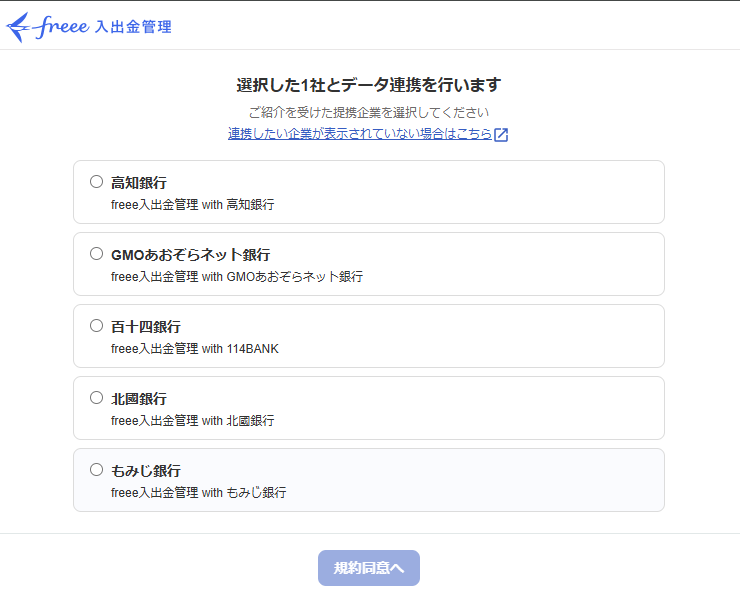Select the もみじ銀行 radio button

pos(96,470)
